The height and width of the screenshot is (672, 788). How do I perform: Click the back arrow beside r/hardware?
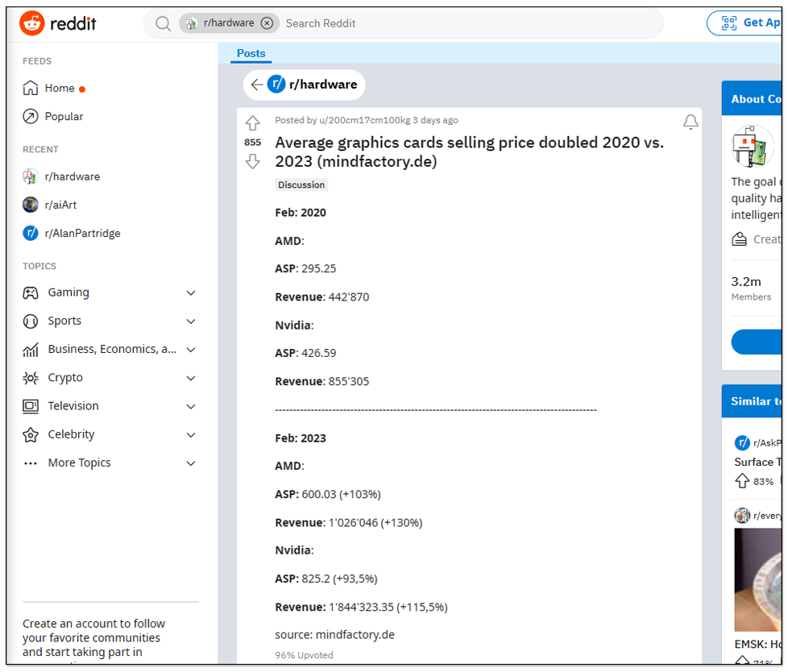click(257, 85)
